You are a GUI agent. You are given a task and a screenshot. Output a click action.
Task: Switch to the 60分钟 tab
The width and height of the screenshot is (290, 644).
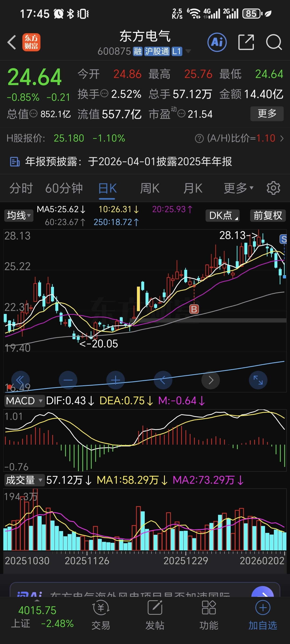pos(64,188)
